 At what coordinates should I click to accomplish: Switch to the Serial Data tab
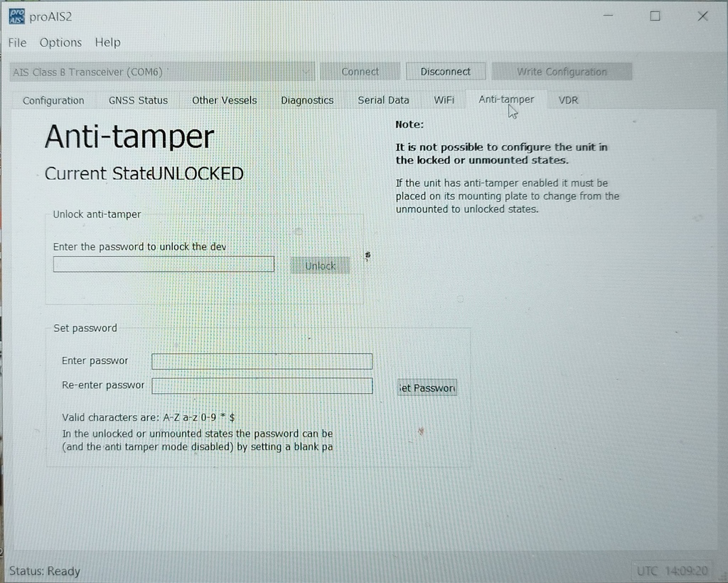(x=383, y=100)
